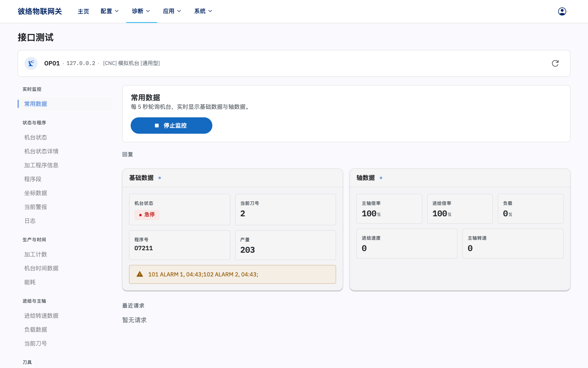588x368 pixels.
Task: Open 当前警报 sidebar item
Action: tap(65, 207)
